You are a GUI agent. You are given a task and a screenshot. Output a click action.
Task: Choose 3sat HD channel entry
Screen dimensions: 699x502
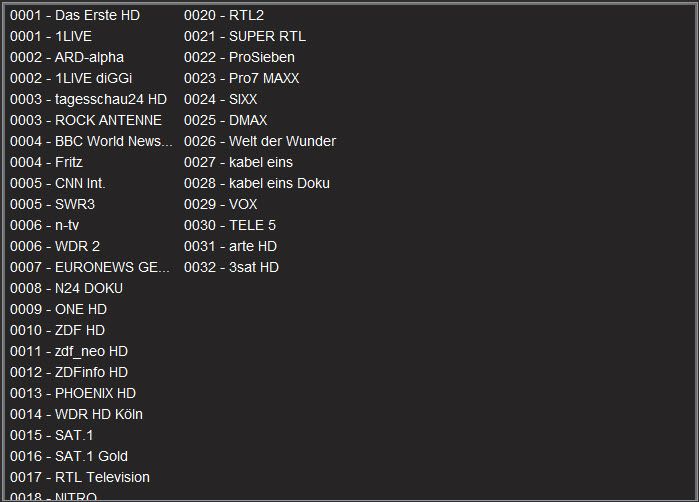(x=231, y=267)
